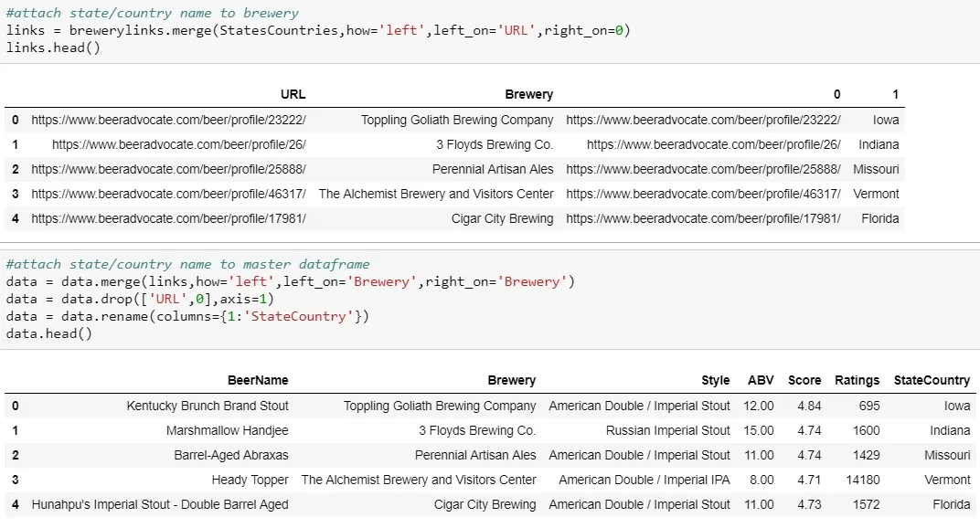Click the Ratings value 1572
The height and width of the screenshot is (528, 980).
pos(867,504)
